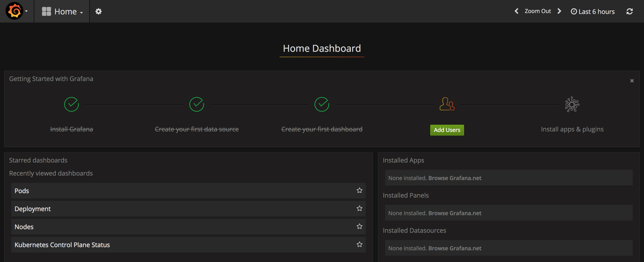Star the Nodes dashboard
Viewport: 644px width, 262px height.
[359, 226]
